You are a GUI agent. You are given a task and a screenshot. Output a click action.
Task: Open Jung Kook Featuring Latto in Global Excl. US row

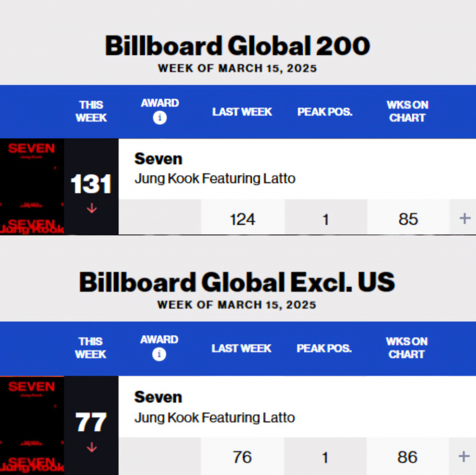tap(214, 417)
